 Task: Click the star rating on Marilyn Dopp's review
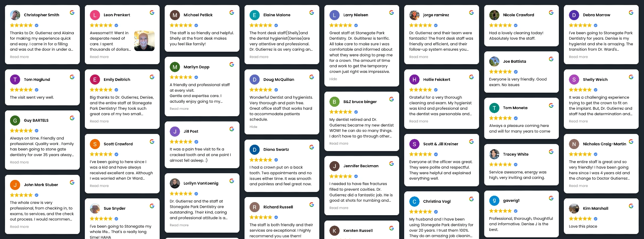click(x=181, y=77)
